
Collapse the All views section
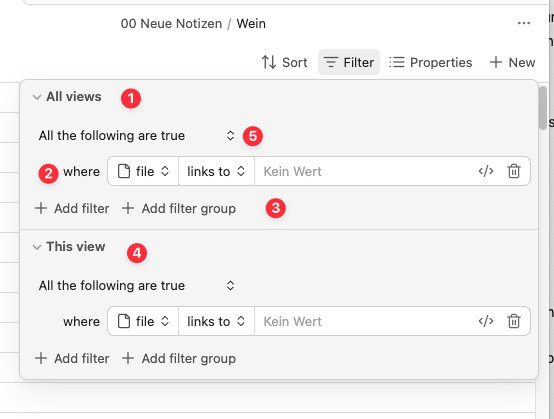[37, 97]
